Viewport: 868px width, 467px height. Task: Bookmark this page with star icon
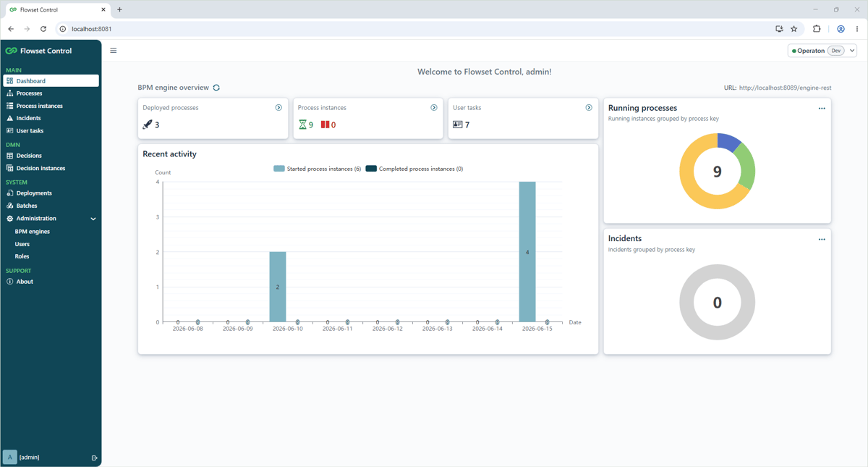click(x=794, y=29)
